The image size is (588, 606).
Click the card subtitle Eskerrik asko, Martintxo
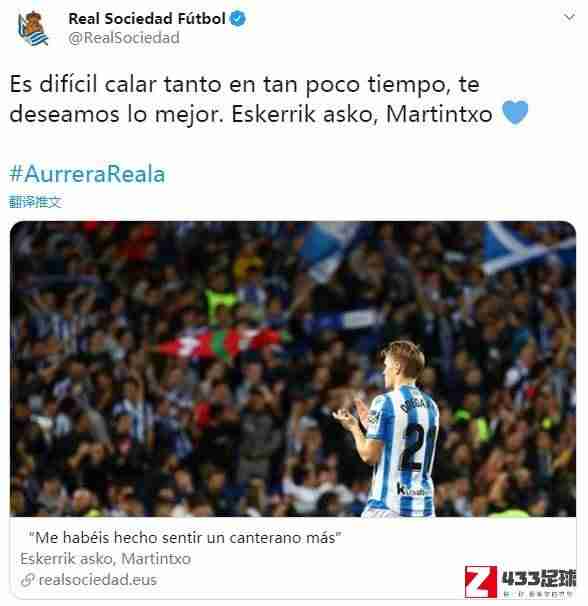[106, 559]
